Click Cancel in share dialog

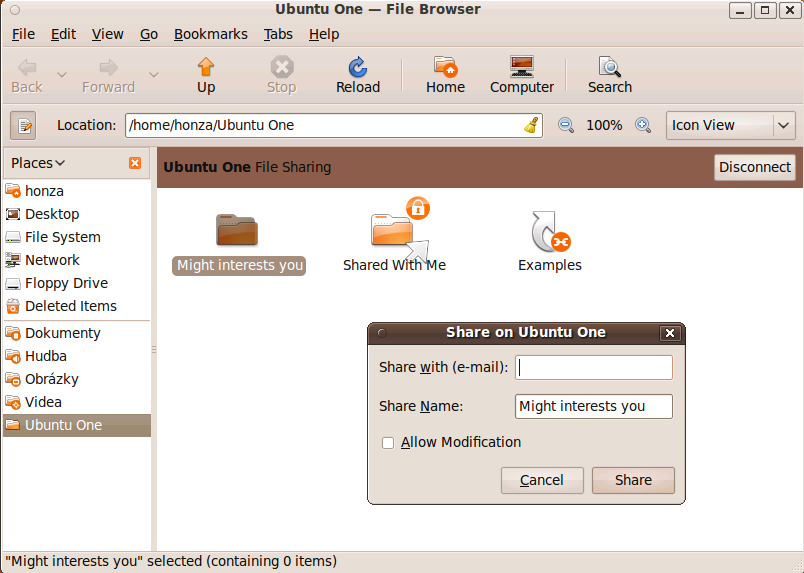tap(542, 480)
